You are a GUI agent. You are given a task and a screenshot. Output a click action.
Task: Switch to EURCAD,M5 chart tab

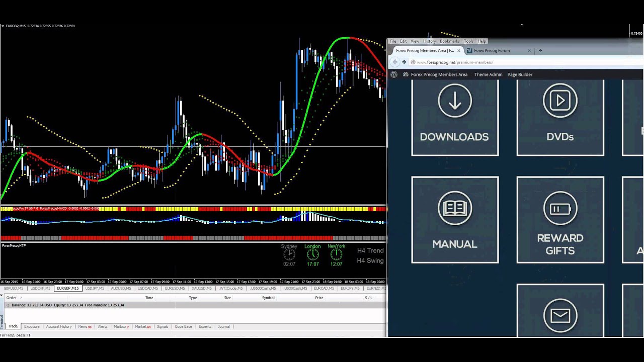324,289
